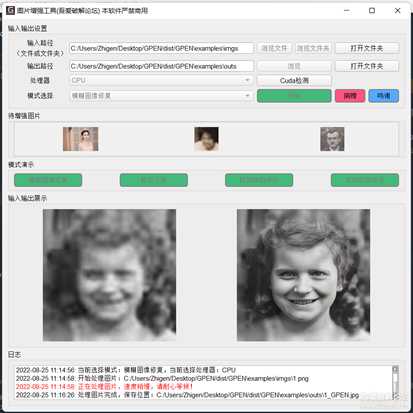
Task: Select the wedding photo thumbnail
Action: [81, 139]
